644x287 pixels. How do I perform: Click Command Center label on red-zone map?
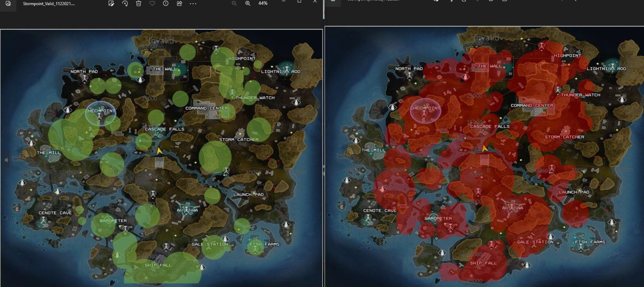point(532,106)
